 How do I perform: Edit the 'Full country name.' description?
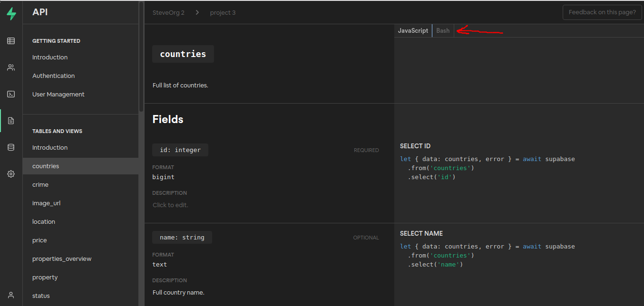pos(178,292)
